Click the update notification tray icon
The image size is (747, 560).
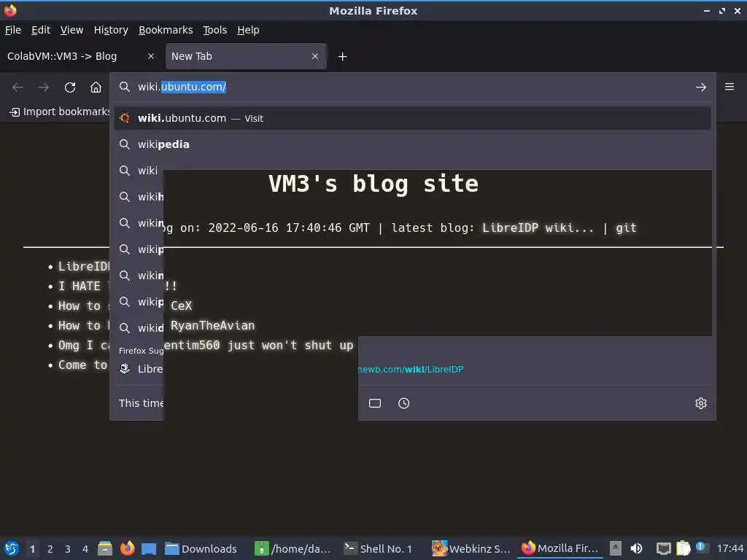(701, 548)
